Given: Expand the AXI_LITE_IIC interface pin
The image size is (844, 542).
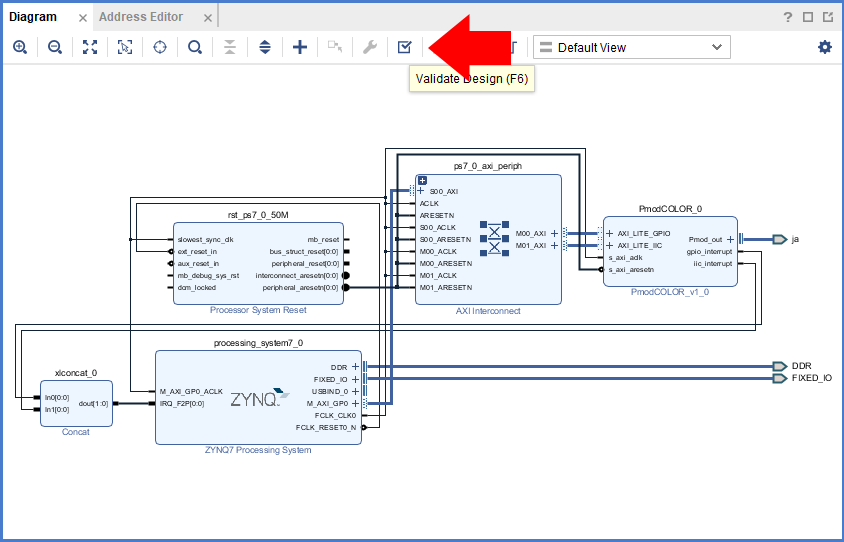Looking at the screenshot, I should pos(609,245).
